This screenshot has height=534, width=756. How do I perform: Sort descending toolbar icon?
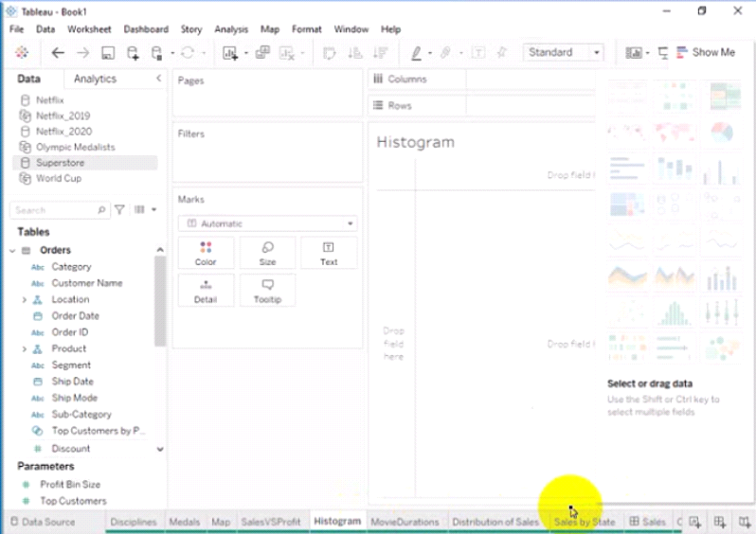coord(381,52)
